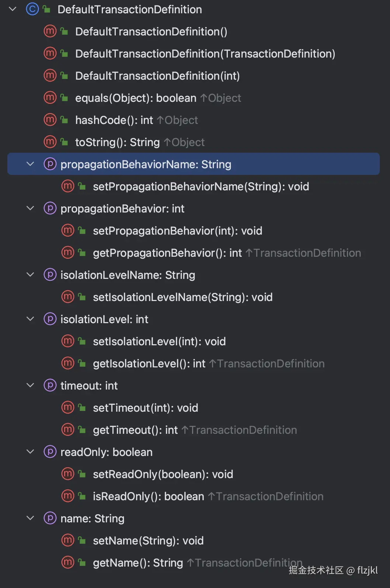Select the propagationBehavior: int property
Image resolution: width=390 pixels, height=588 pixels.
coord(122,209)
